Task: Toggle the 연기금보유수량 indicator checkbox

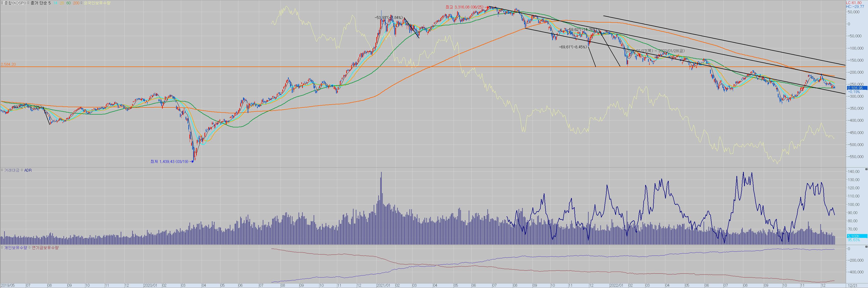Action: (30, 248)
